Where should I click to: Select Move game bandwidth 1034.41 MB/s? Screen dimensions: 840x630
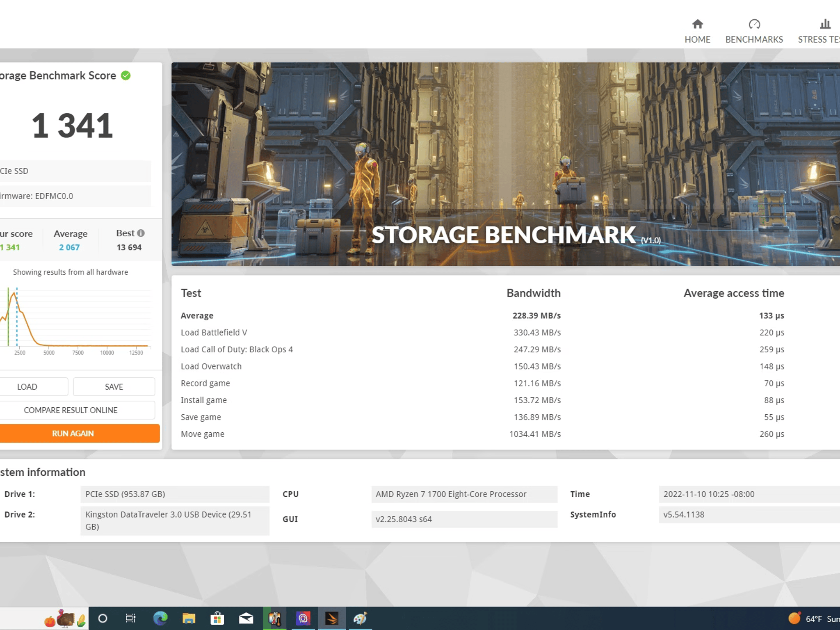click(535, 434)
